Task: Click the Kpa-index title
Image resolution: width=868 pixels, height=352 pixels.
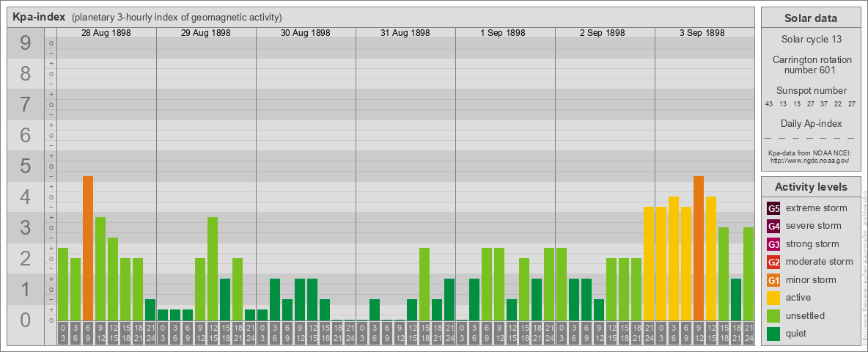Action: (x=39, y=17)
